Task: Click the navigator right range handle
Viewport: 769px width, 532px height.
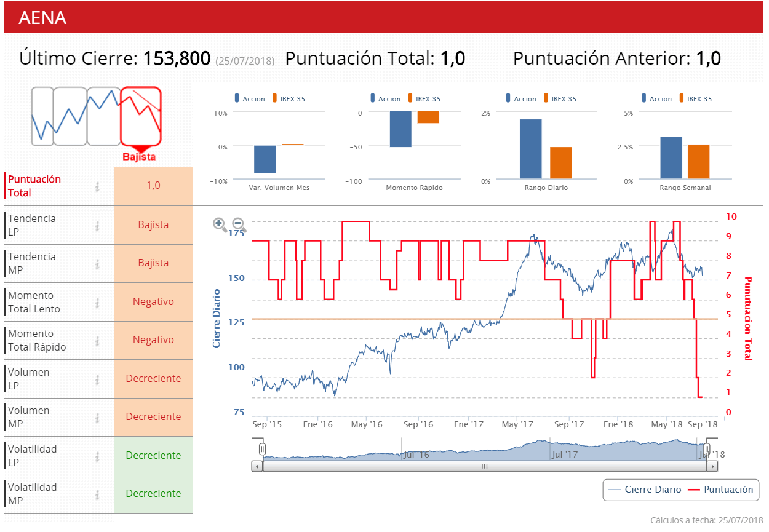Action: [x=707, y=449]
